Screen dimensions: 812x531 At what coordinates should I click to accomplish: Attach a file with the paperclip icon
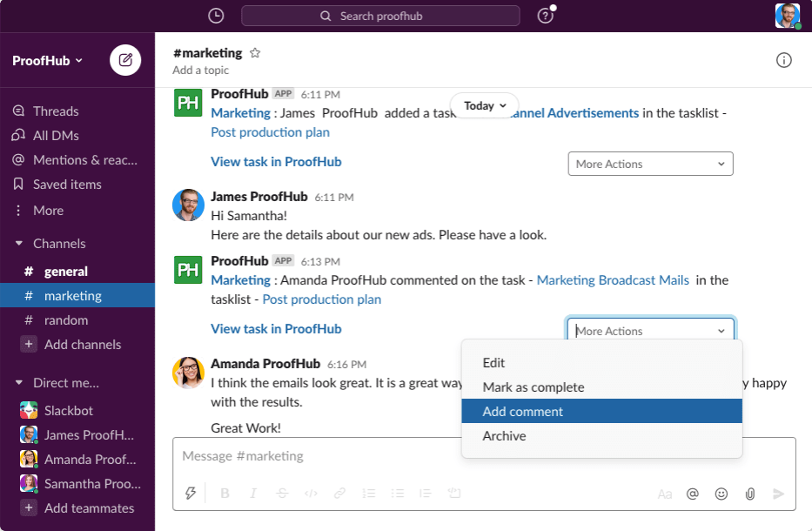750,494
